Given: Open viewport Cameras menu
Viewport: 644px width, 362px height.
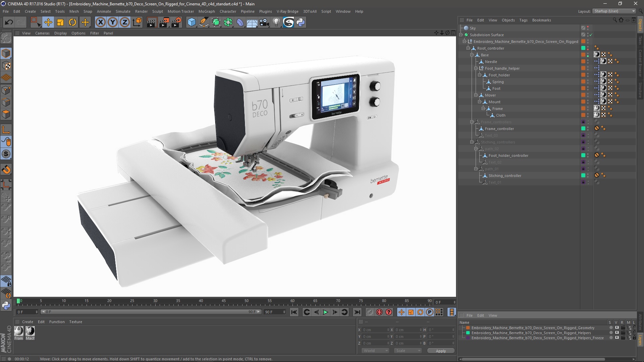Looking at the screenshot, I should point(42,33).
